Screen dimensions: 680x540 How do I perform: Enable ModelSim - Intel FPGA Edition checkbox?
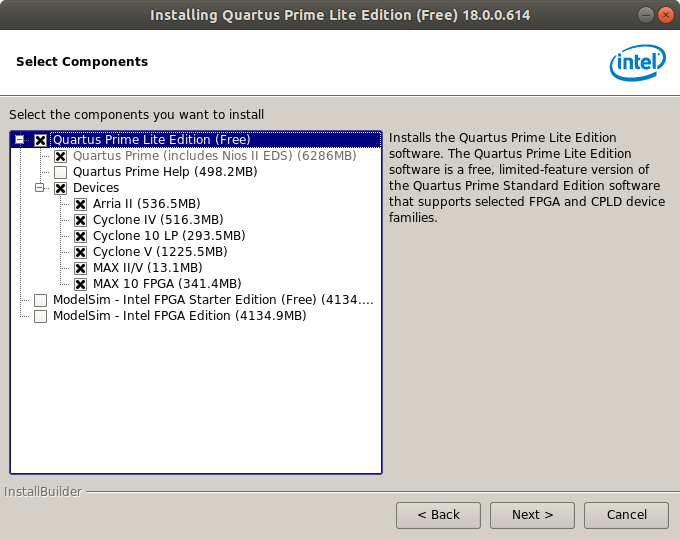click(40, 316)
